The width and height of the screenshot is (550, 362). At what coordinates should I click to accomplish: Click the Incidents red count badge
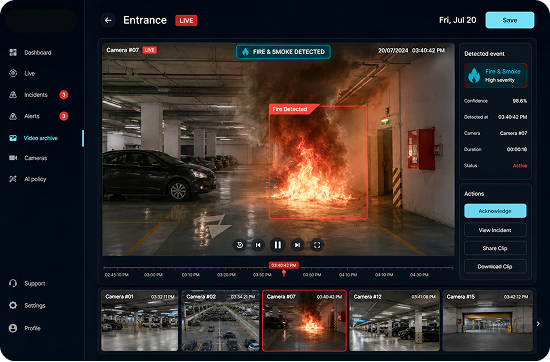(x=63, y=95)
